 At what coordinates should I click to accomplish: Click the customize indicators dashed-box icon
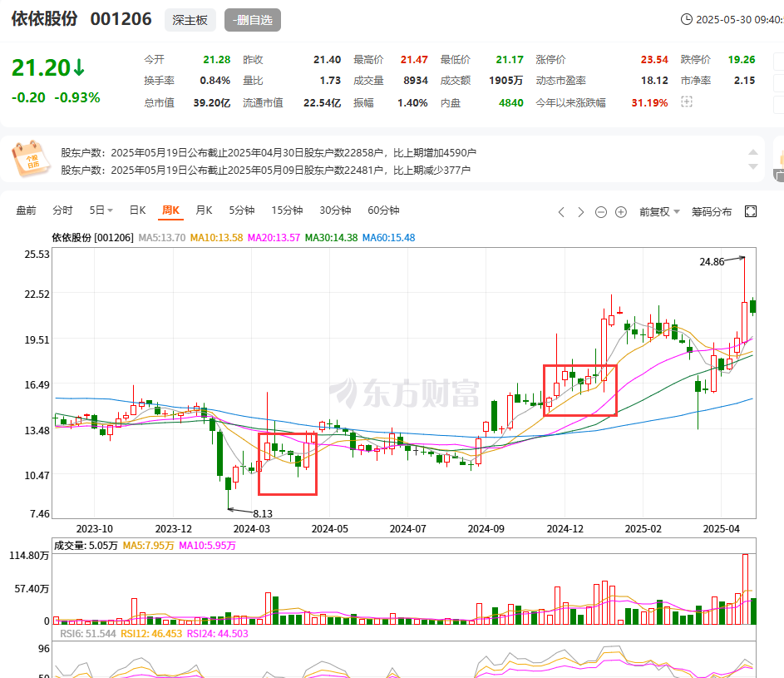(x=687, y=102)
